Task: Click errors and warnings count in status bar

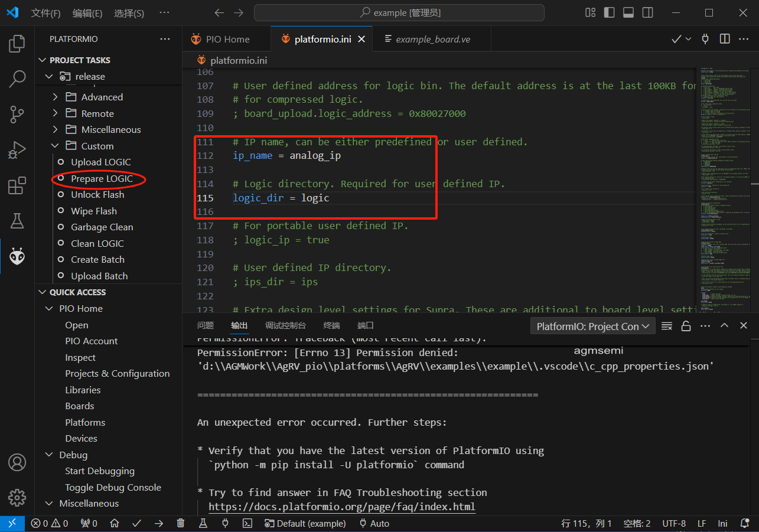Action: 50,523
